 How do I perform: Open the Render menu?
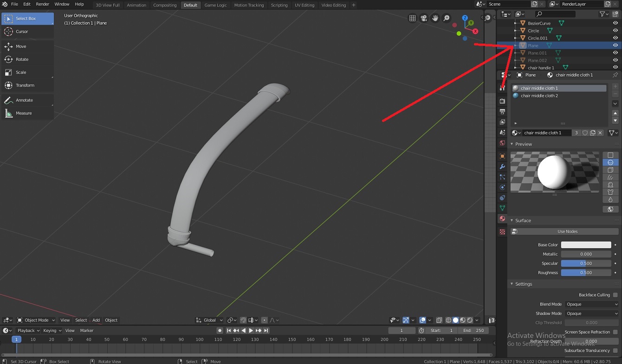[x=43, y=4]
